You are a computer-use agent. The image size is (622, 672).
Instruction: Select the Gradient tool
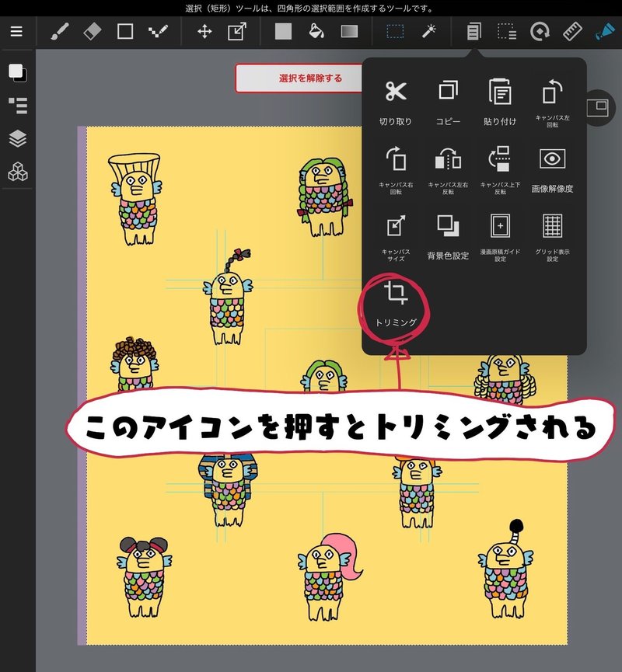[348, 32]
